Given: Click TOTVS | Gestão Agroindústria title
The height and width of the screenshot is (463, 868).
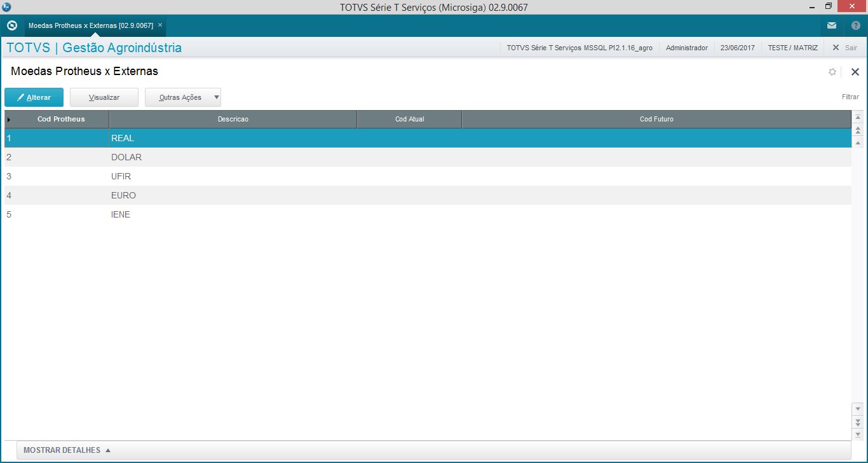Looking at the screenshot, I should click(94, 48).
